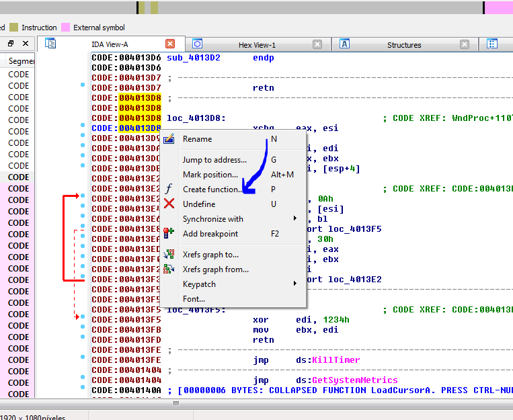Click the Hex View-1 tab icon

(x=198, y=44)
